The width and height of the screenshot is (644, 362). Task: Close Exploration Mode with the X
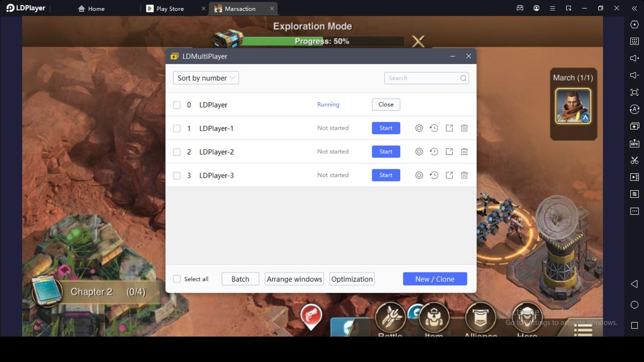point(418,41)
